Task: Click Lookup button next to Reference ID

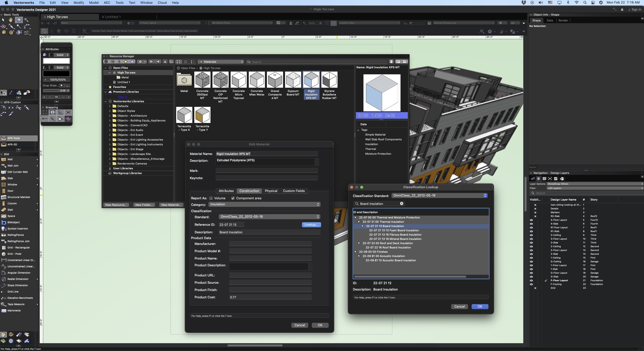Action: 311,225
